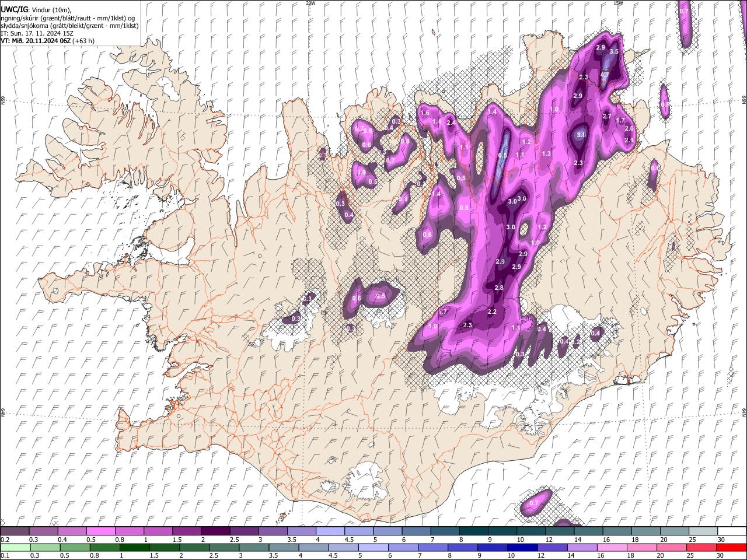Click the 2.8 precipitation value

pos(499,288)
